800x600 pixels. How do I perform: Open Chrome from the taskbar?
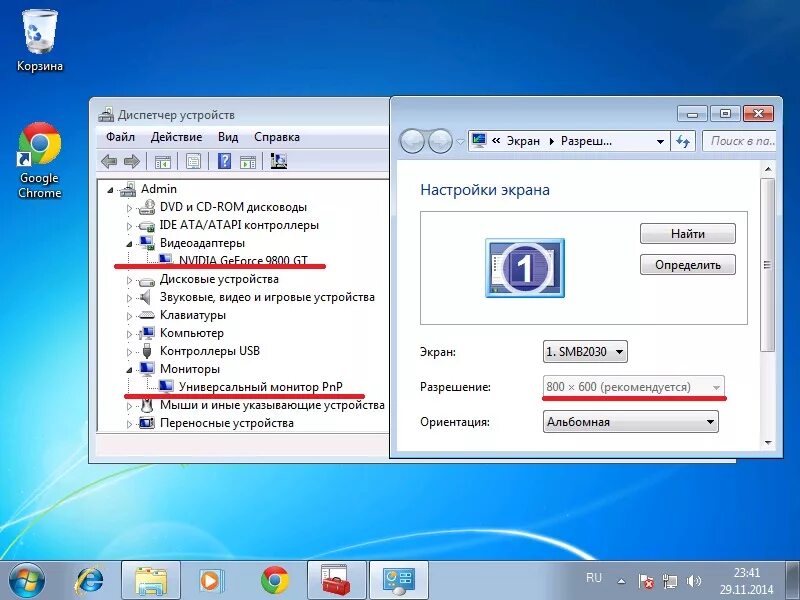point(274,581)
